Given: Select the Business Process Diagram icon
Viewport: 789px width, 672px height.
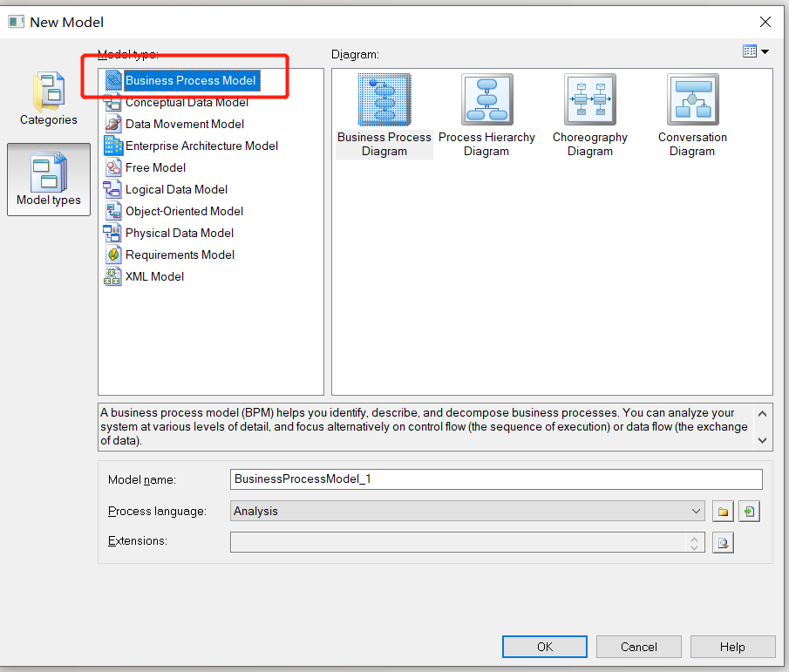Looking at the screenshot, I should [x=384, y=99].
